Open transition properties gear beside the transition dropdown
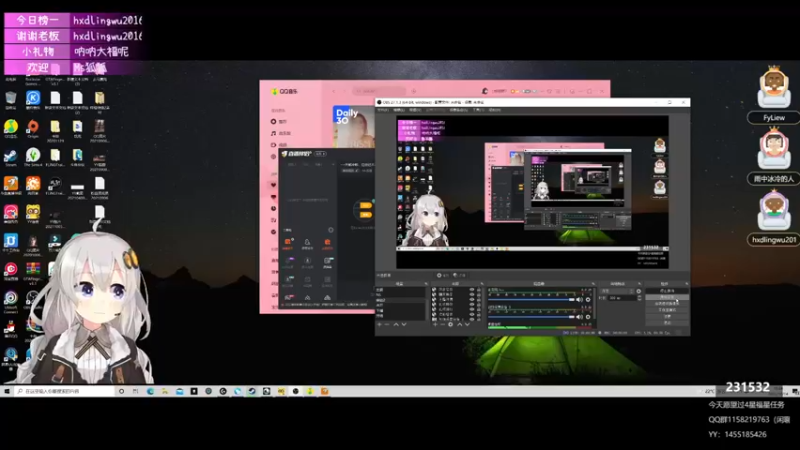Viewport: 800px width, 450px height. 638,291
